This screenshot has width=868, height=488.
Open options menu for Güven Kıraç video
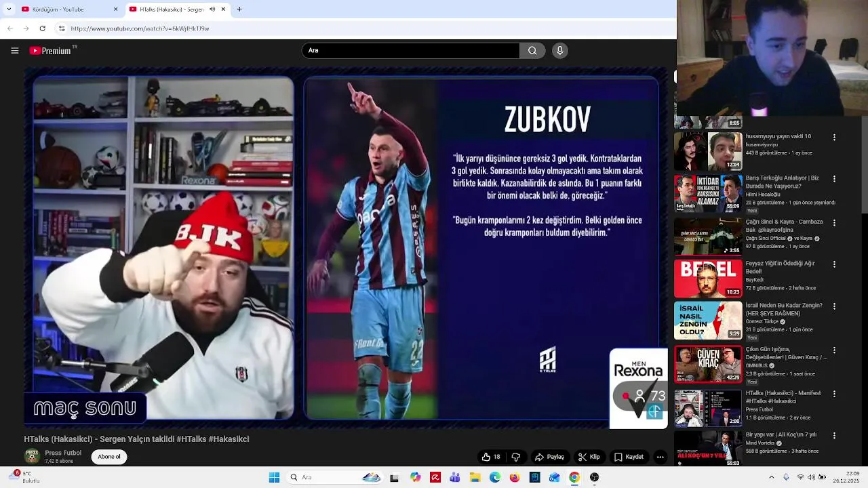(834, 350)
